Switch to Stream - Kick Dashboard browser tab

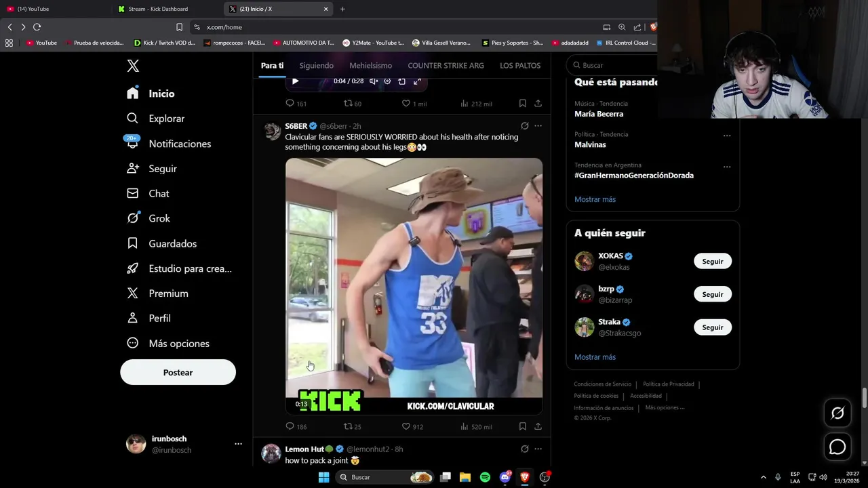point(167,9)
